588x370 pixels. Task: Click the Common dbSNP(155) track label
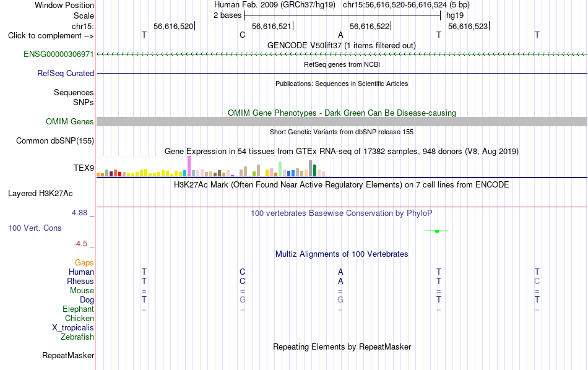[54, 140]
